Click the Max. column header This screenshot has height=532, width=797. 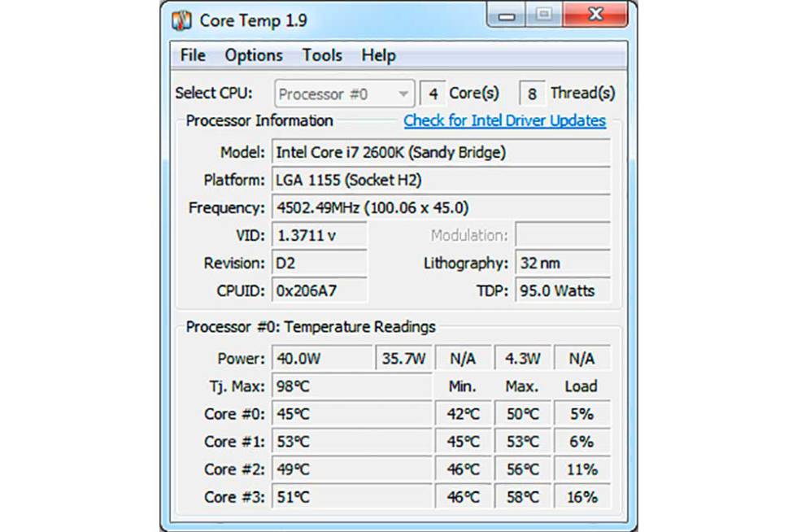[522, 386]
